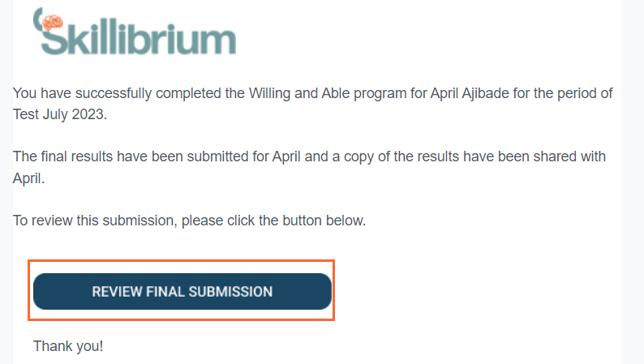Click 'please click the button below' phrase

pos(273,221)
